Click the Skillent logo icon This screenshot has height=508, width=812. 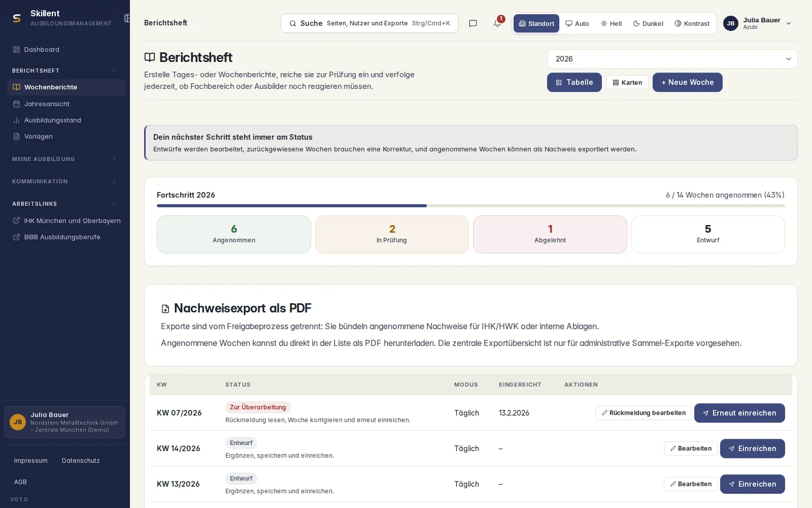coord(17,18)
